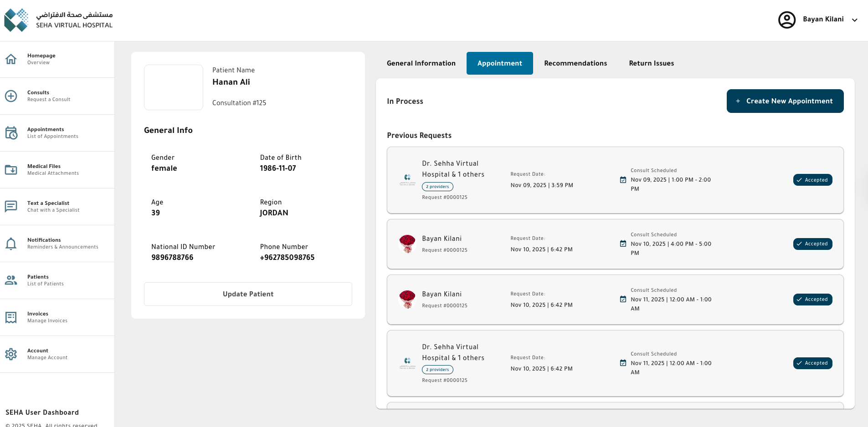The image size is (868, 427).
Task: Click the Homepage house icon in sidebar
Action: [11, 59]
